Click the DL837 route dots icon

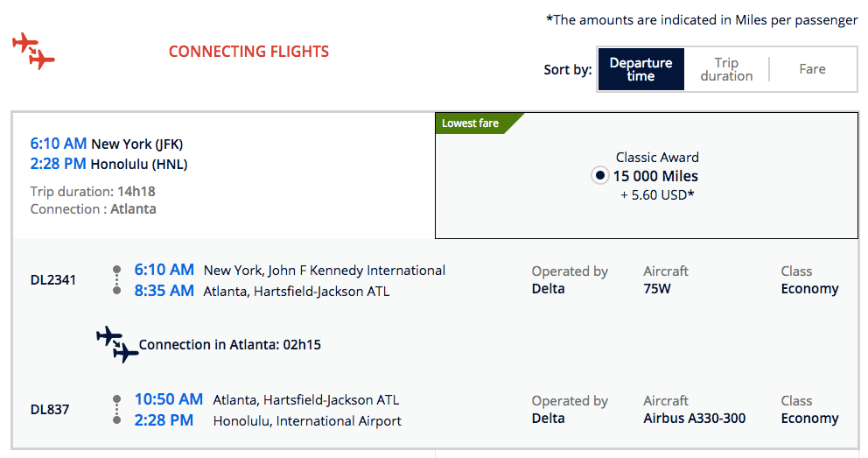pyautogui.click(x=116, y=410)
